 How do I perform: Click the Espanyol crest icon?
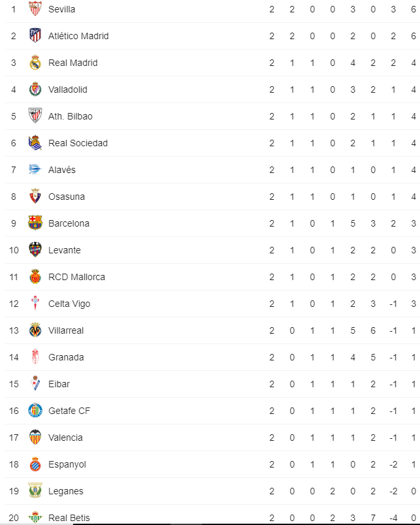[35, 464]
